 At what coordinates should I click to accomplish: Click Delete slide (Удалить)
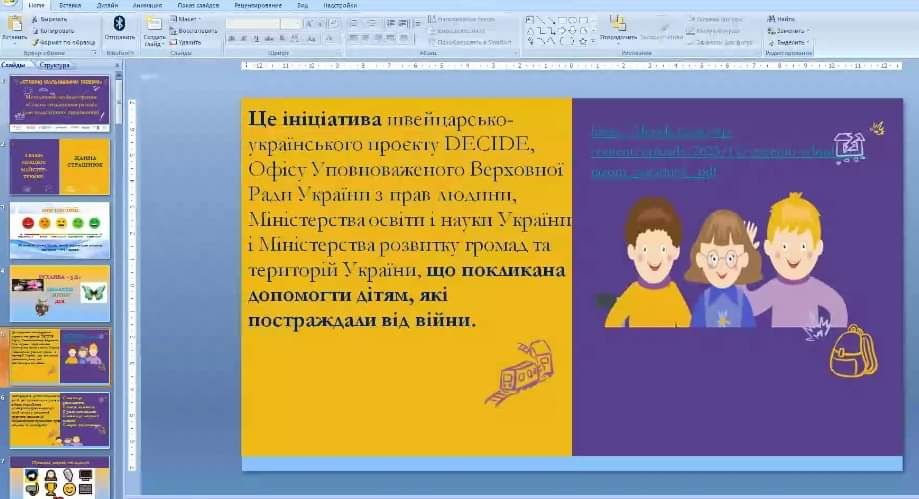186,42
